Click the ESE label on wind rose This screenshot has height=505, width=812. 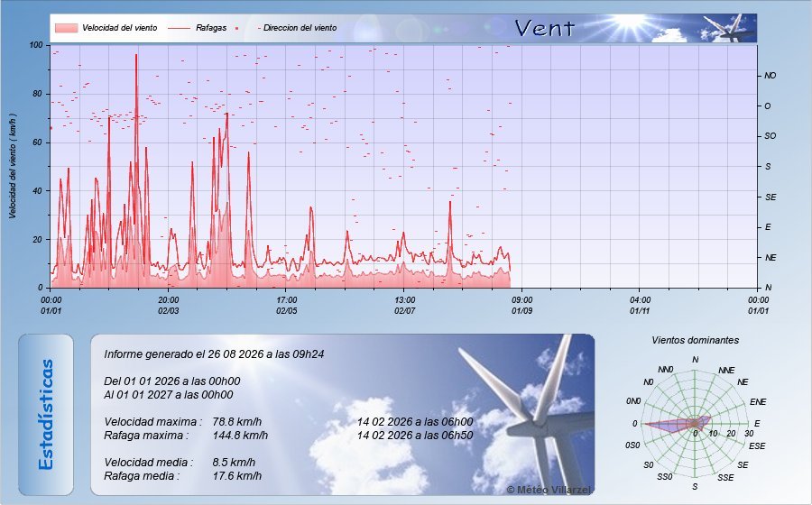point(757,445)
